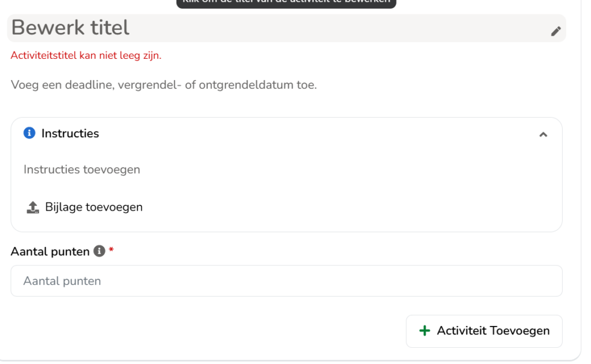Click the upload tray icon for attachments

tap(33, 207)
